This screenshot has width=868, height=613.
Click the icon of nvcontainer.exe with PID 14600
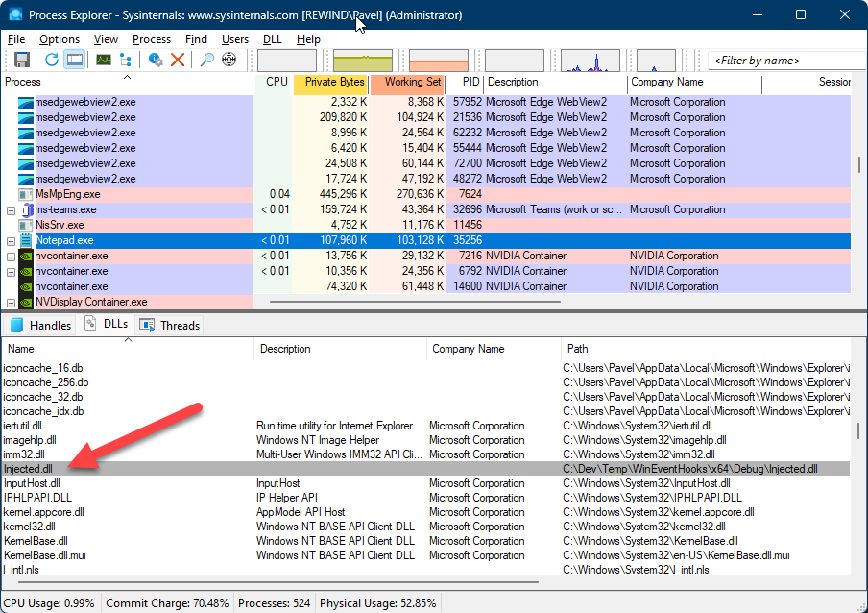click(26, 287)
